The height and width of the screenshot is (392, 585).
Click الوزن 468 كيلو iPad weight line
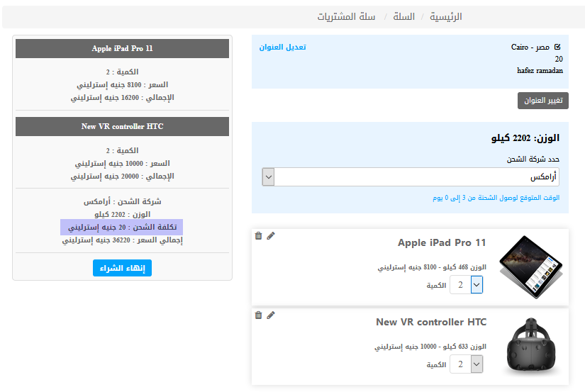point(432,267)
